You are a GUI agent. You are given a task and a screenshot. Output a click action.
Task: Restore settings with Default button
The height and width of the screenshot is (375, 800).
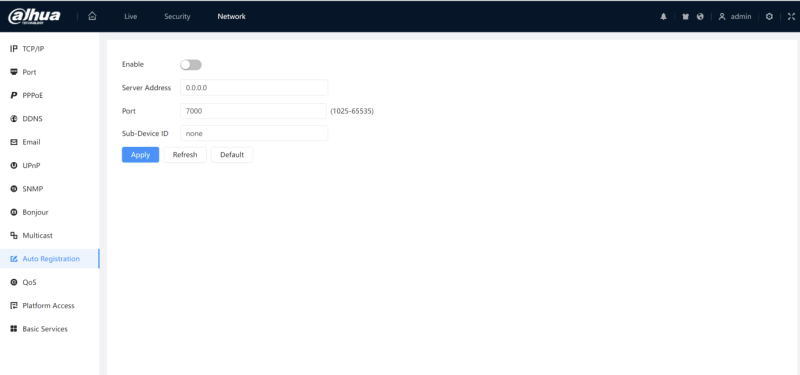[232, 155]
